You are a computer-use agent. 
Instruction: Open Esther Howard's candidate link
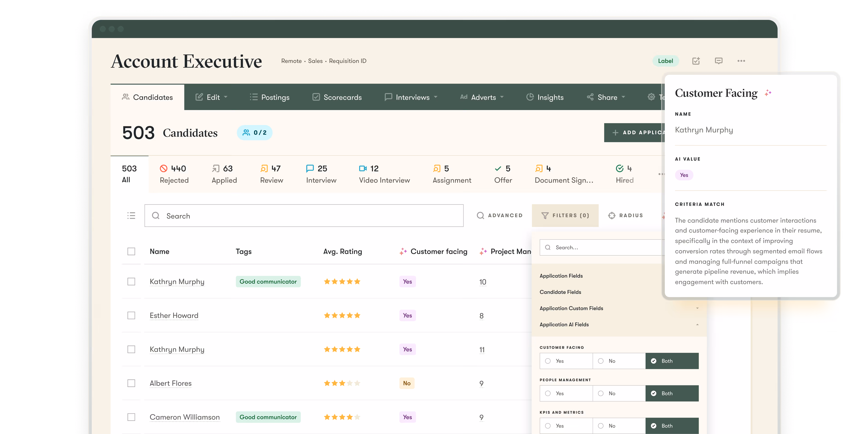(174, 315)
